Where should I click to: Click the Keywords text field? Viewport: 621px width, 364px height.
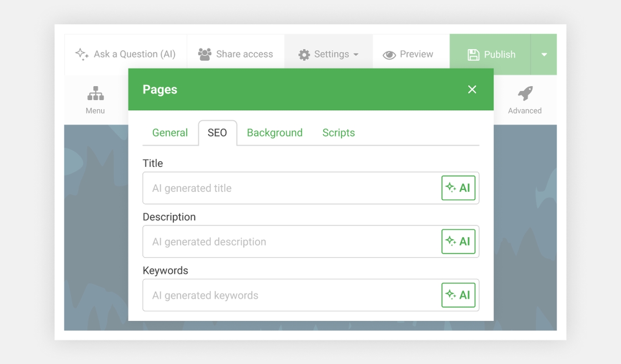(291, 295)
